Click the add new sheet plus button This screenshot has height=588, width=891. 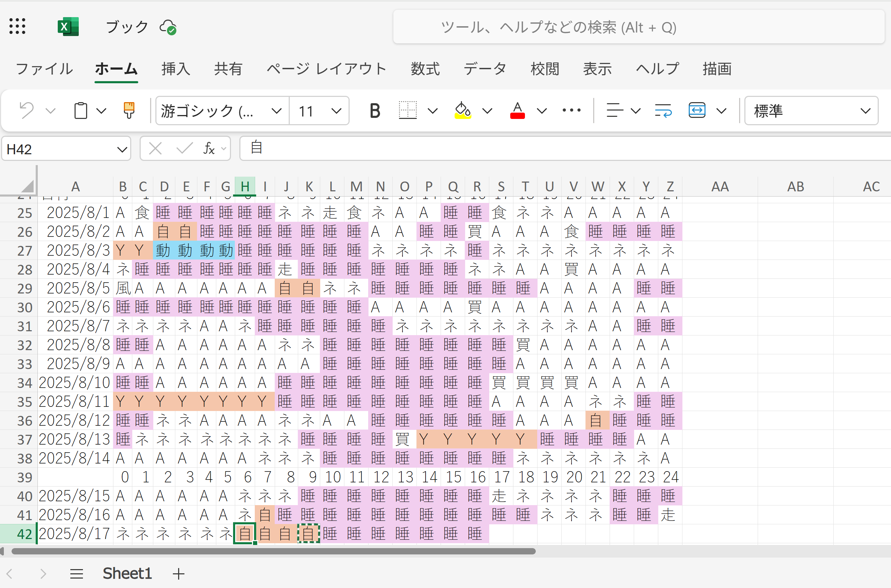178,574
